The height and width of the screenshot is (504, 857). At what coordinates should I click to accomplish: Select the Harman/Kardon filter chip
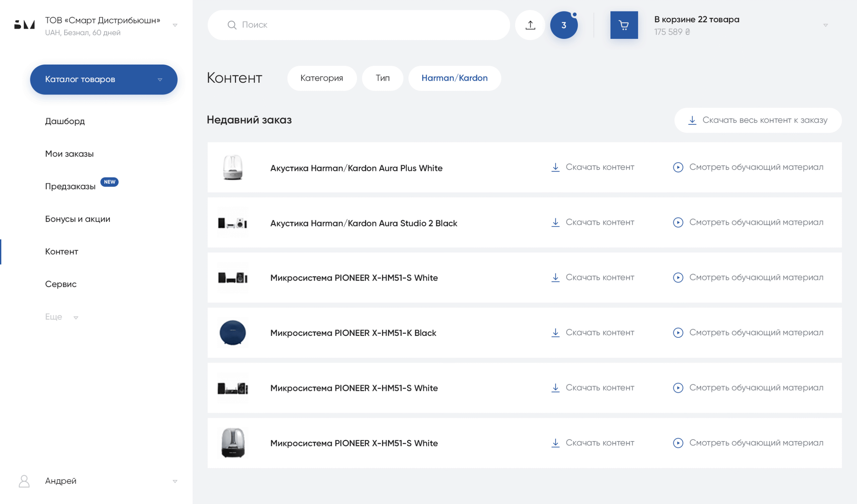point(454,78)
